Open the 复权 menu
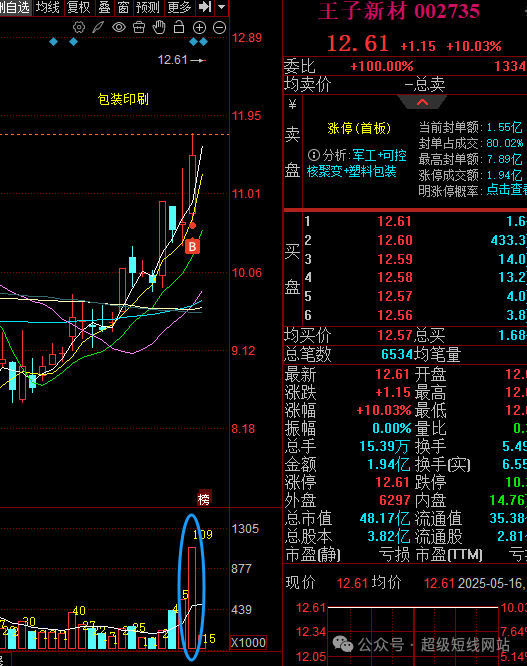Viewport: 527px width, 666px height. (78, 7)
